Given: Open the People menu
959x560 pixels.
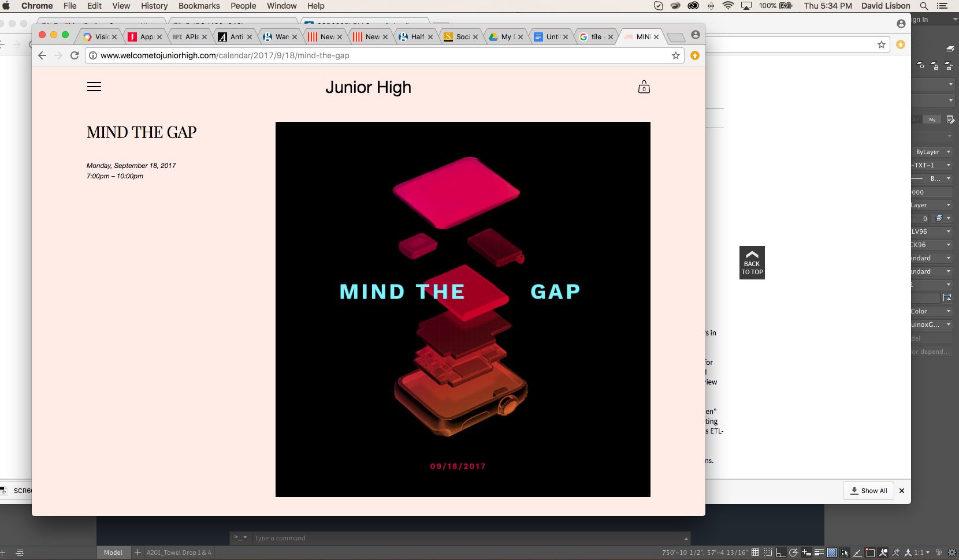Looking at the screenshot, I should 243,6.
